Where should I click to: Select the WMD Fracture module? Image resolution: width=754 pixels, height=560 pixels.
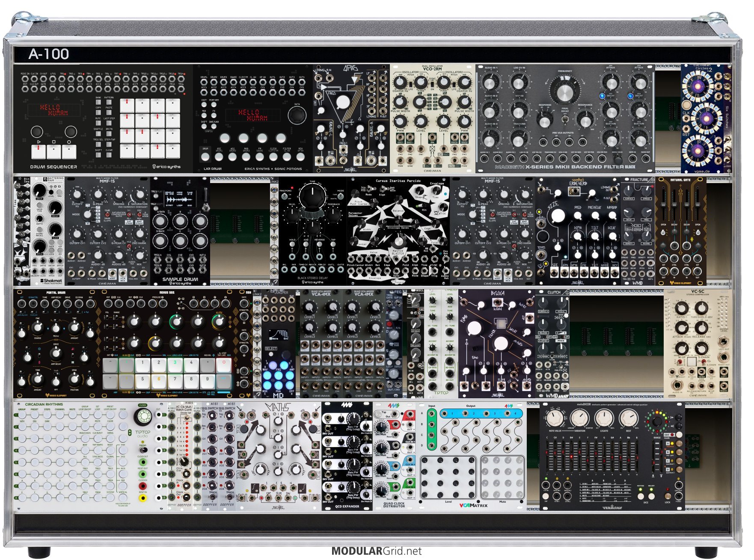coord(638,231)
